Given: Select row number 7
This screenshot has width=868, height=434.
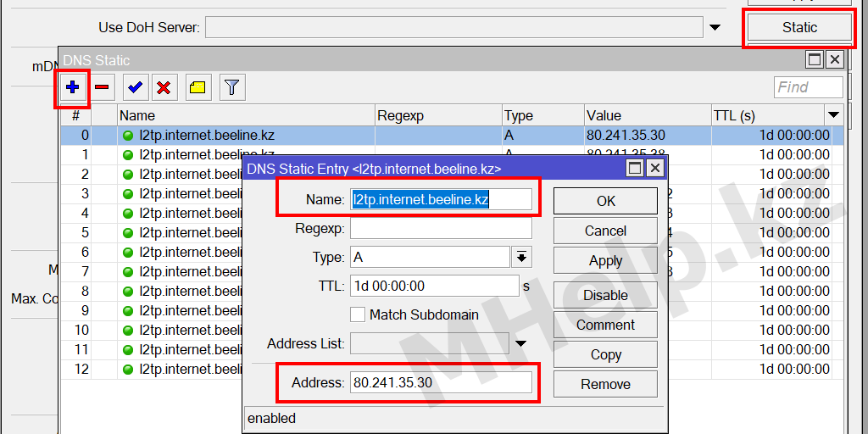Looking at the screenshot, I should [x=85, y=272].
